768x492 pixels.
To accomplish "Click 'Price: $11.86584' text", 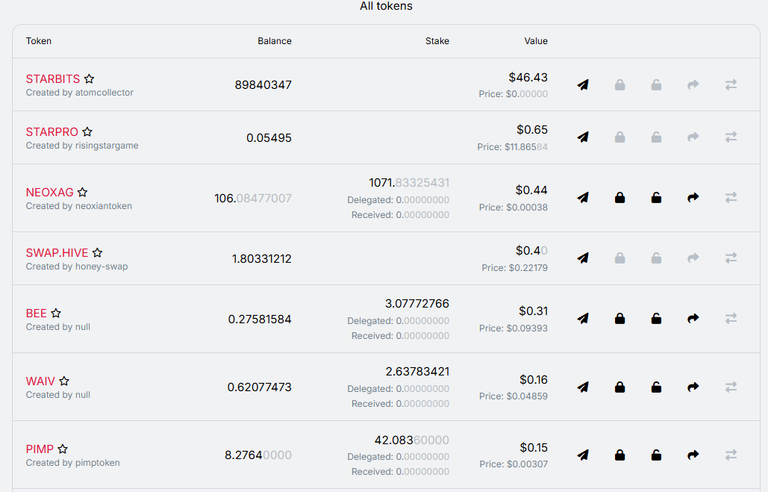I will (512, 147).
